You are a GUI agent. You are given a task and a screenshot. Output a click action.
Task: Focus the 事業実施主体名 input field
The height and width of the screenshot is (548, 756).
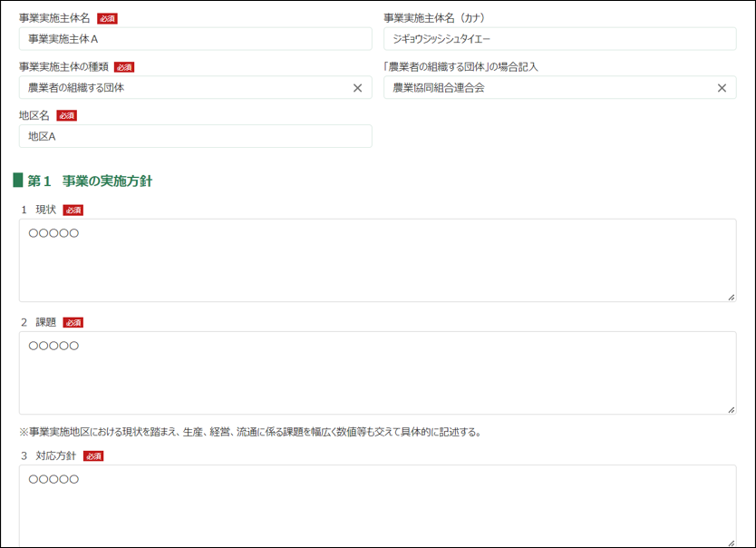click(195, 39)
